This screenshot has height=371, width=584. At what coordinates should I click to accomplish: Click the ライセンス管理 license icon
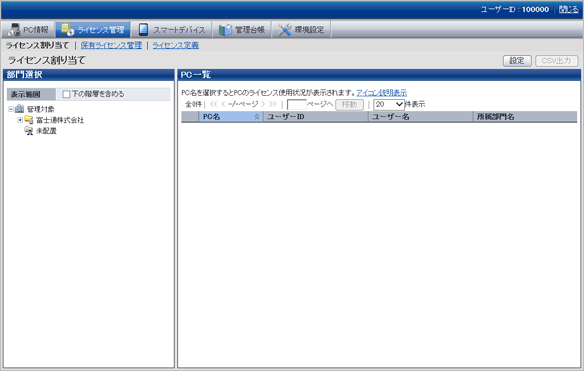click(x=67, y=29)
